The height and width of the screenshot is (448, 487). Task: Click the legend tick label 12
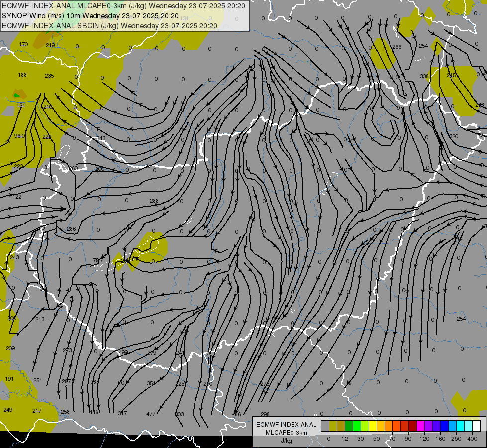(345, 439)
